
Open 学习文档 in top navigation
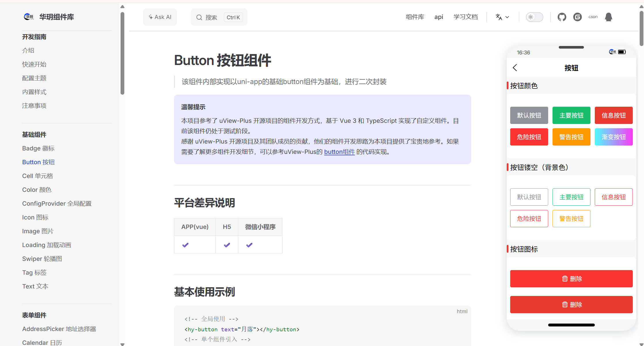tap(465, 17)
